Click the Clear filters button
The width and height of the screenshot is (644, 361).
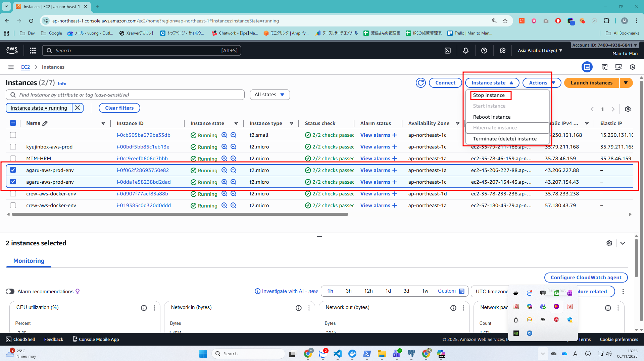119,108
